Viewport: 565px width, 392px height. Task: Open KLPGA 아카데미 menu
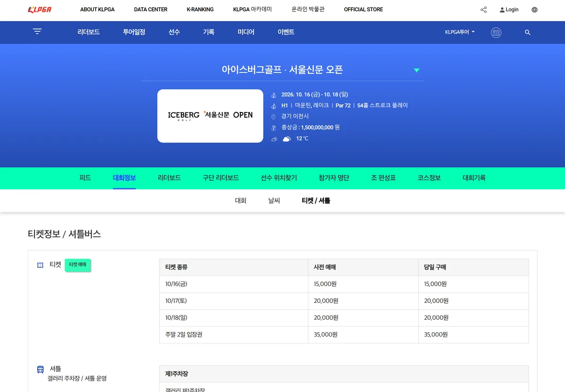252,9
